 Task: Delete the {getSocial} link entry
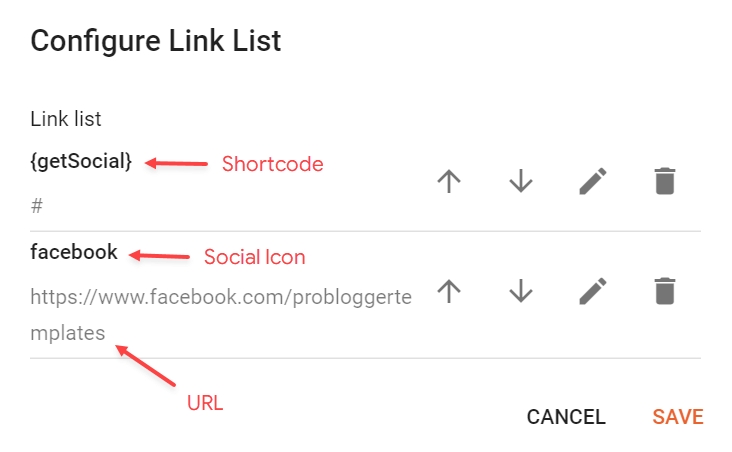tap(664, 182)
